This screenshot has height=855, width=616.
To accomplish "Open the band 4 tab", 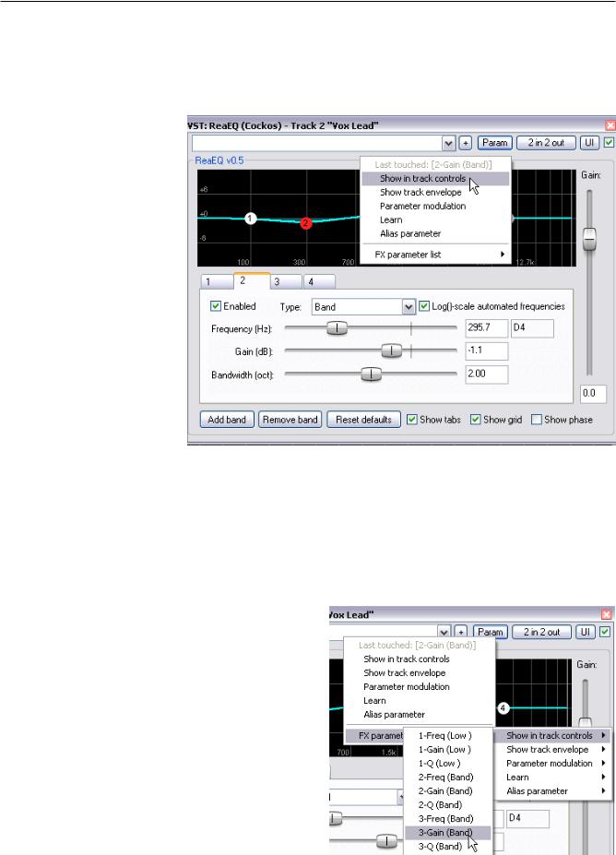I will click(x=319, y=282).
